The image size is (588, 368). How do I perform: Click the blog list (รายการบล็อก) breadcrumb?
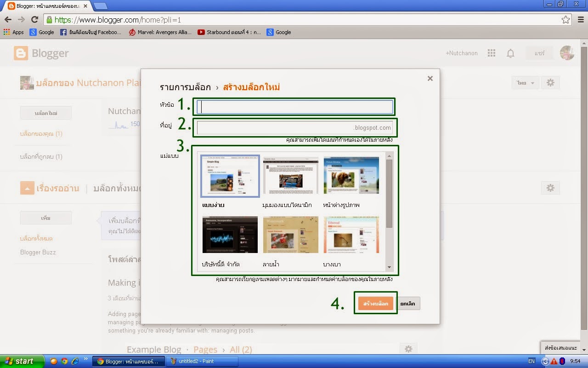coord(185,87)
